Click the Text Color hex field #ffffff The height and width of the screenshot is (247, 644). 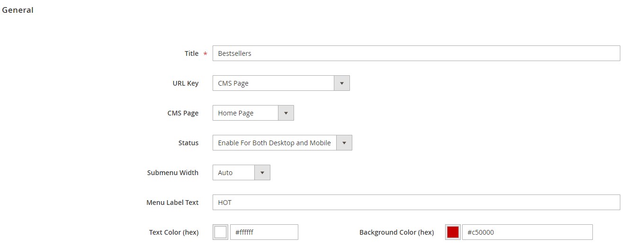[x=264, y=232]
